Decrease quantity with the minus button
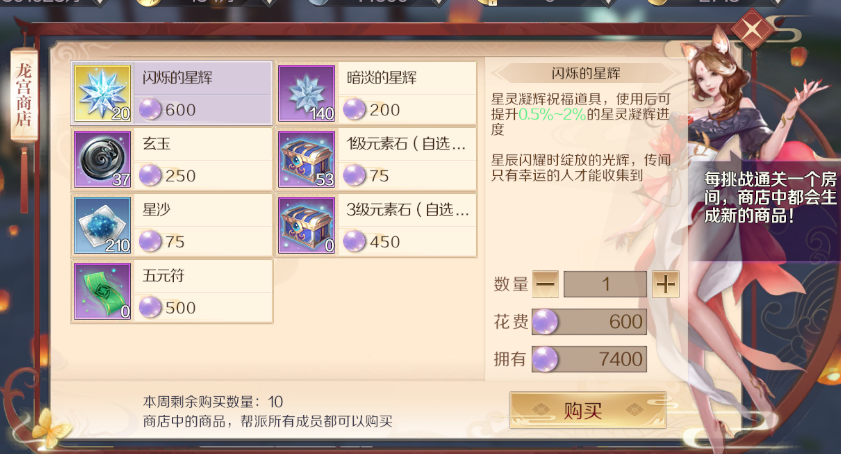841x454 pixels. click(x=545, y=284)
